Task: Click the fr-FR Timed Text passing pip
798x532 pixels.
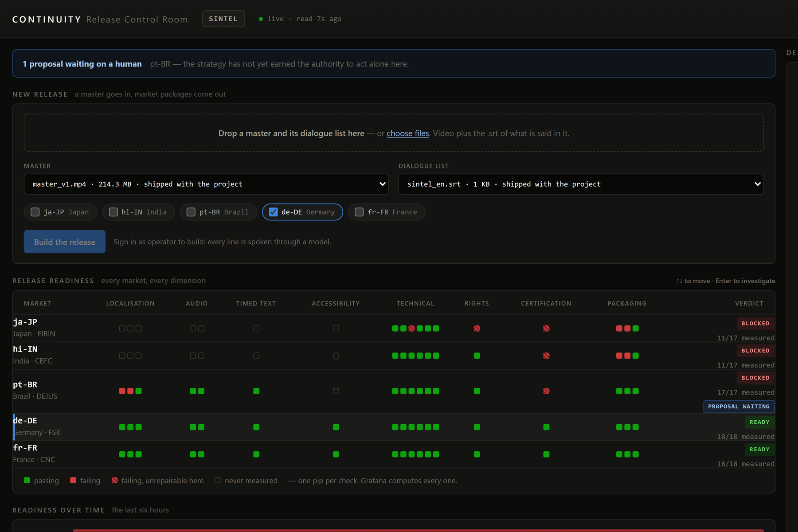Action: [x=256, y=454]
